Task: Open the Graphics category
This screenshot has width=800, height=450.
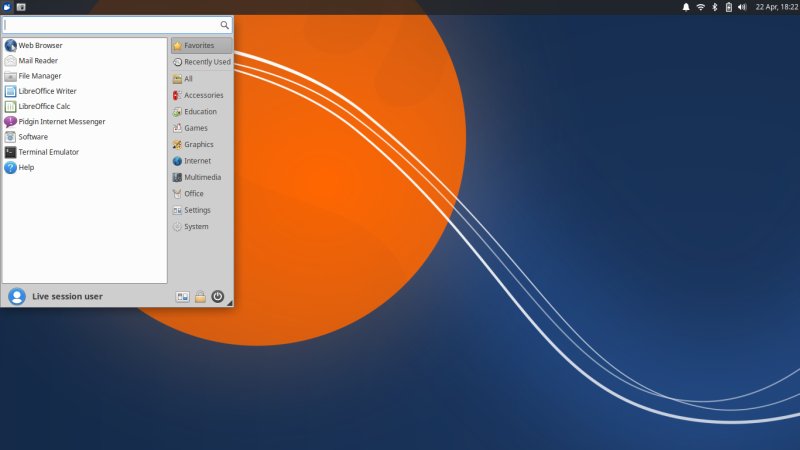Action: coord(202,144)
